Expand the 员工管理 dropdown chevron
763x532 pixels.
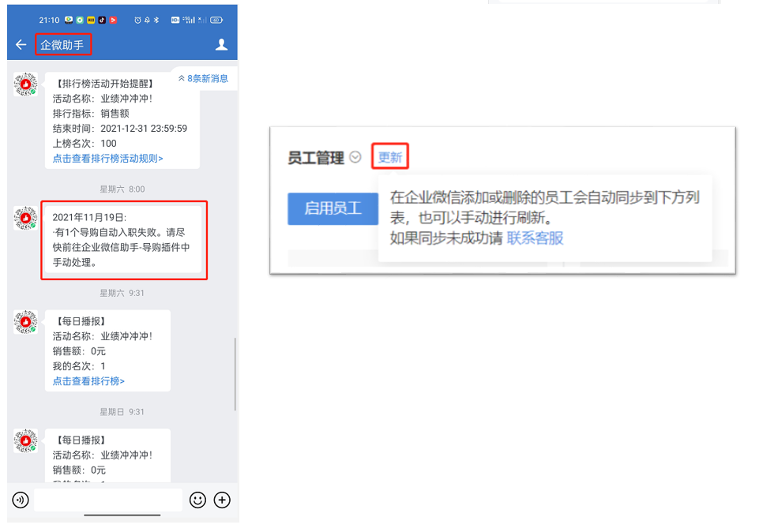pos(355,157)
